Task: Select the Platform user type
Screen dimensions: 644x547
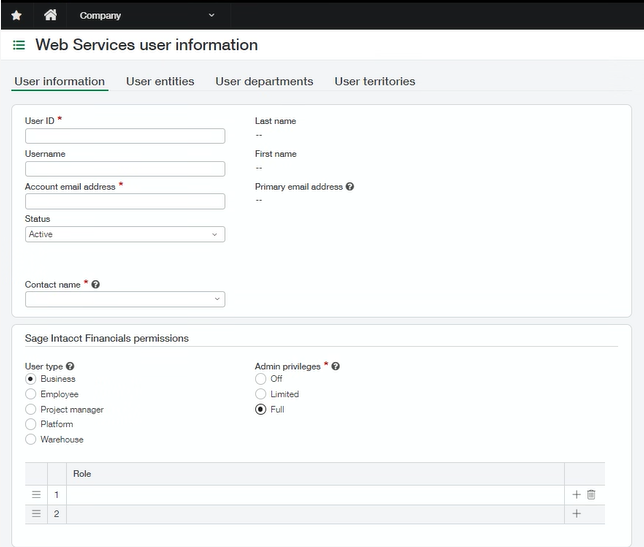Action: pyautogui.click(x=30, y=424)
